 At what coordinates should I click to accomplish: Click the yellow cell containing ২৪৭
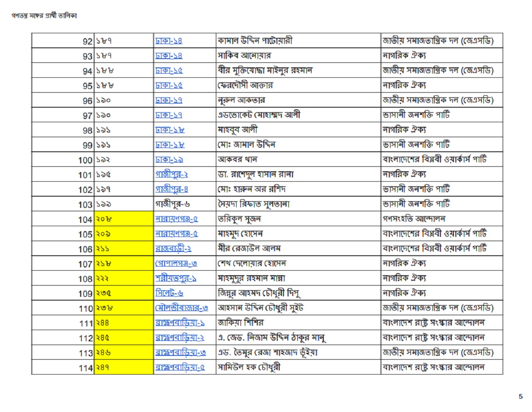pos(123,368)
